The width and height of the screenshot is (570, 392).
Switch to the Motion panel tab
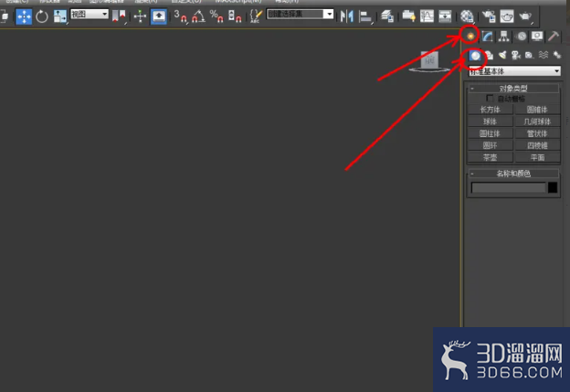522,36
